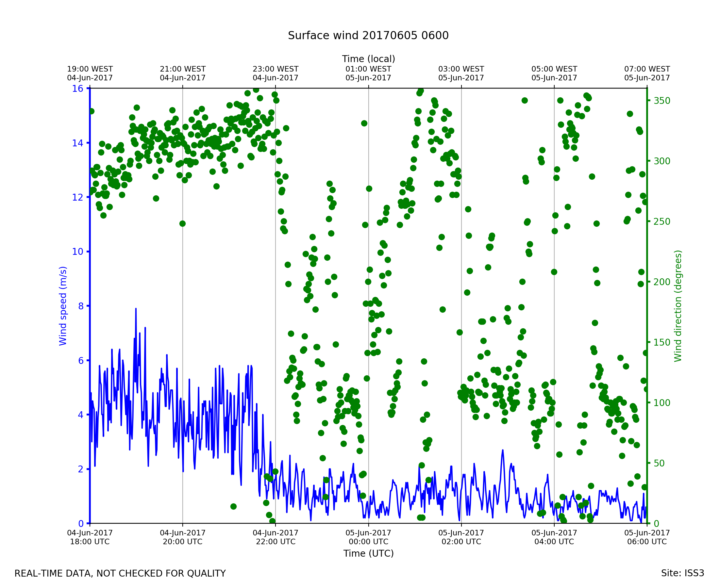Click the REAL-TIME DATA quality disclaimer text
Viewport: 719px width, 588px height.
coord(120,573)
